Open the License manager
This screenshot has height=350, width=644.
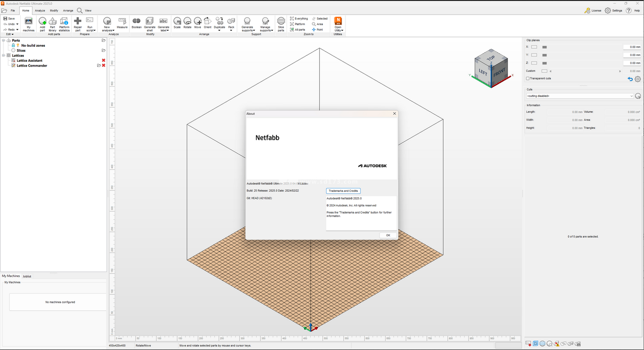(x=593, y=10)
